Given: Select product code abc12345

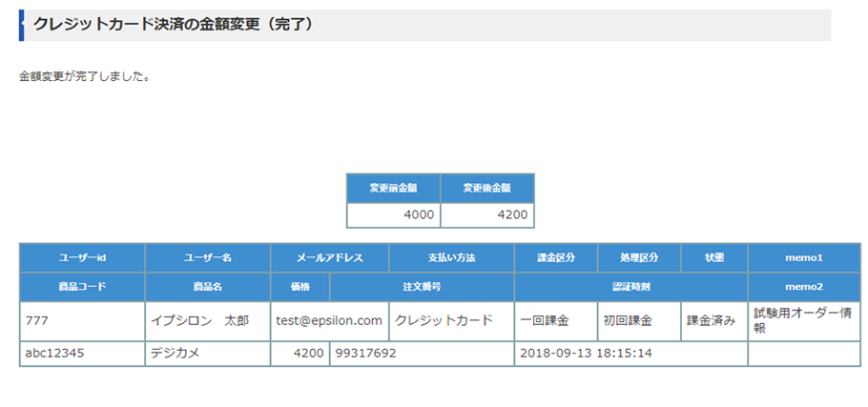Looking at the screenshot, I should tap(54, 354).
